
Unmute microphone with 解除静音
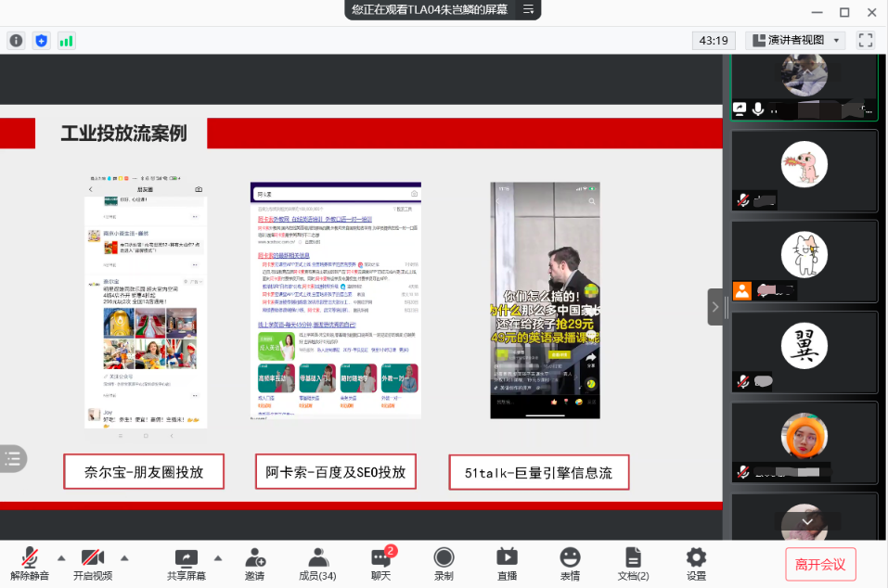click(x=30, y=564)
